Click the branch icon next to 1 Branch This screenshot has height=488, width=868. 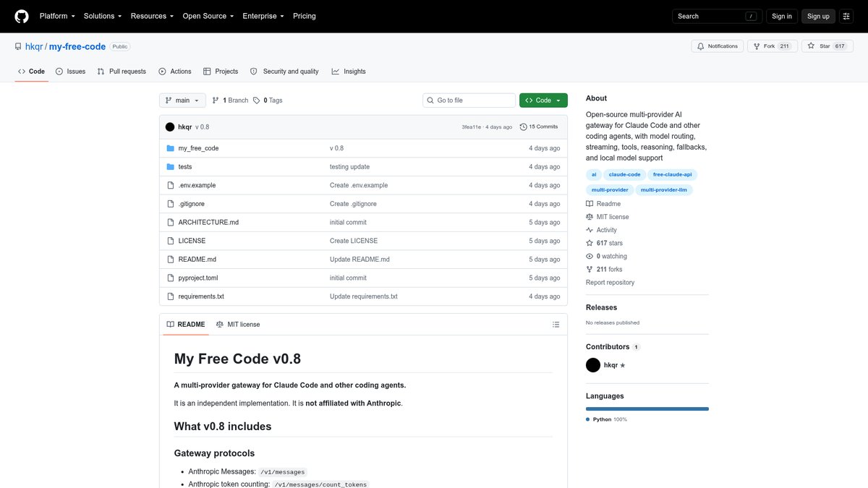(216, 100)
